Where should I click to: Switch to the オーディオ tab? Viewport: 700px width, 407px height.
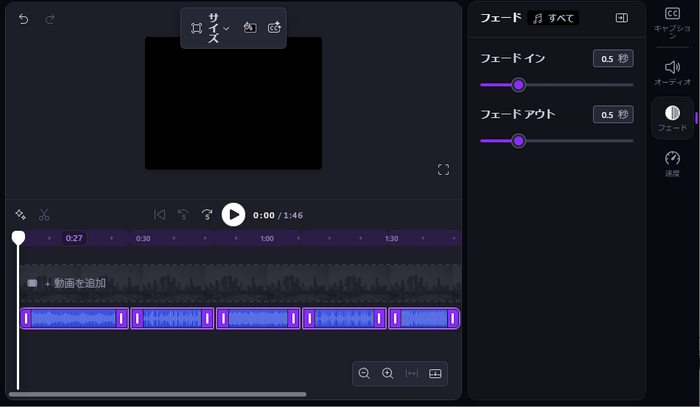672,72
